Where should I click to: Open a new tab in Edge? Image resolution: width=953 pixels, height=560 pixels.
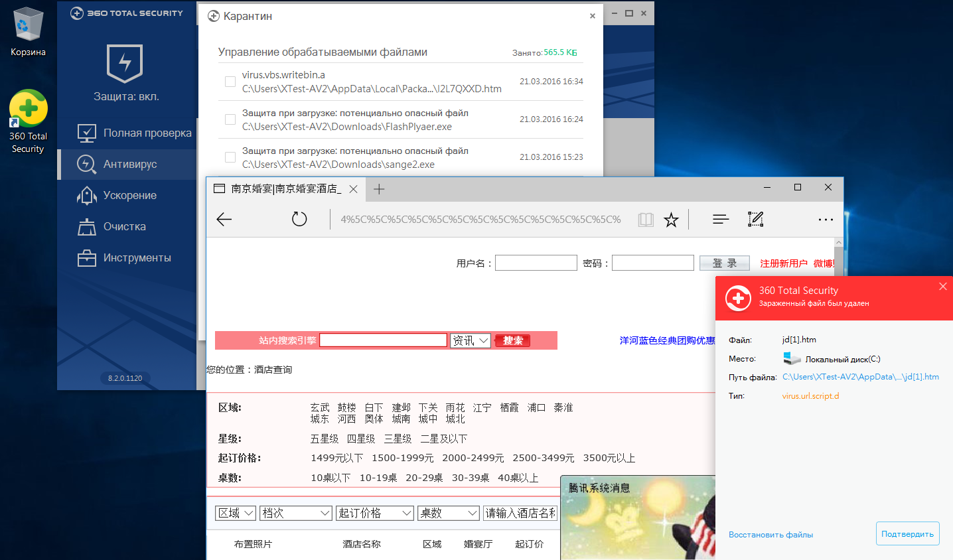click(379, 189)
